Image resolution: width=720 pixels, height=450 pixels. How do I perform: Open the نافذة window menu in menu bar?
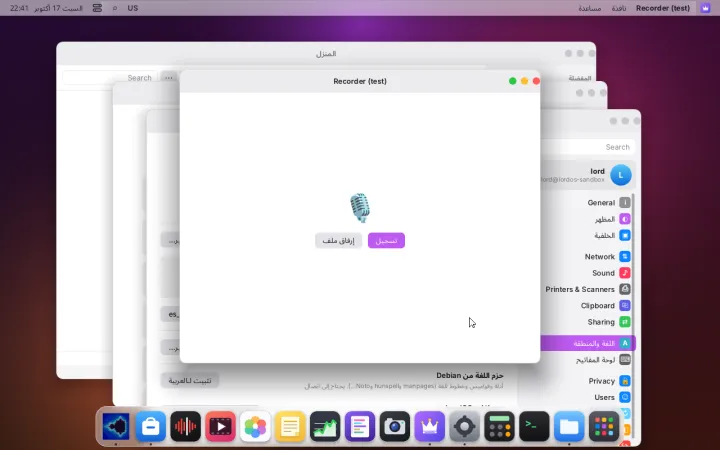point(619,8)
